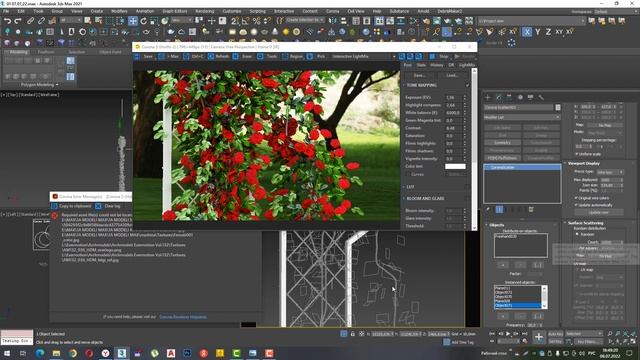Viewport: 640px width, 360px height.
Task: Toggle the Tone Mapping checkbox
Action: click(467, 85)
